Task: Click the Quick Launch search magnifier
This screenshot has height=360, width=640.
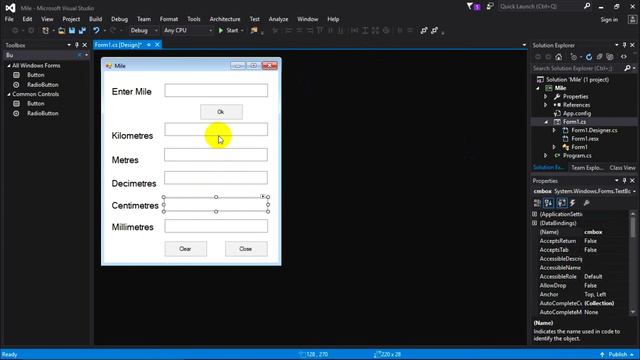Action: point(587,6)
